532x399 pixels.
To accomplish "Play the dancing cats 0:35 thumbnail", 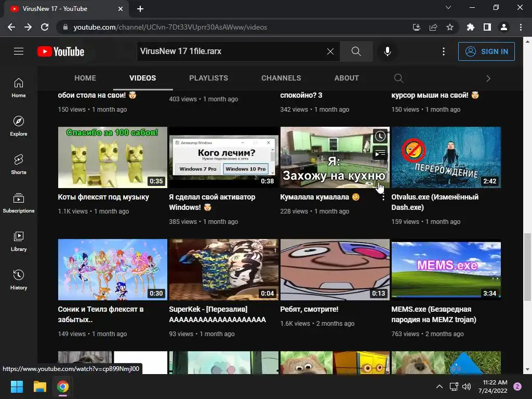I will [x=113, y=157].
